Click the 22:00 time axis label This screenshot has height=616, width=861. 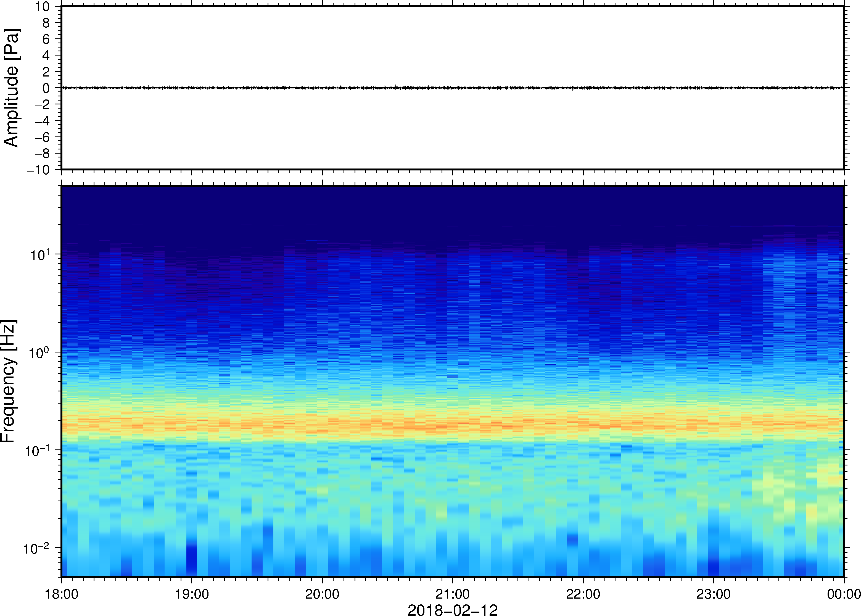point(583,594)
